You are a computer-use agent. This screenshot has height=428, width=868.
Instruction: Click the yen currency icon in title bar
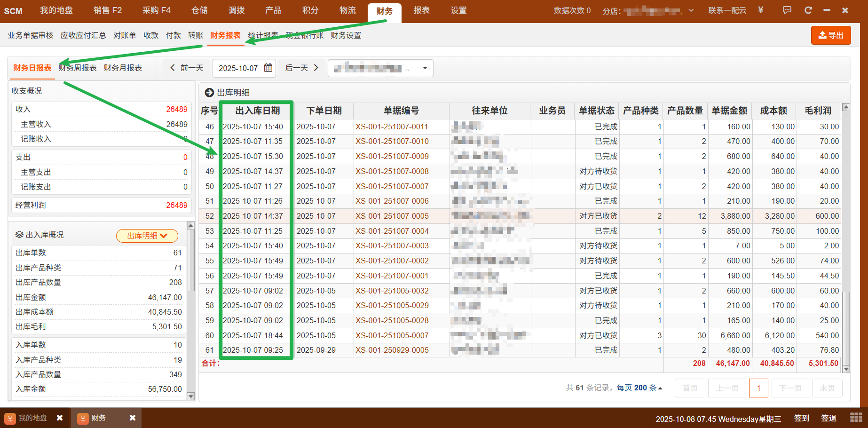pyautogui.click(x=760, y=10)
